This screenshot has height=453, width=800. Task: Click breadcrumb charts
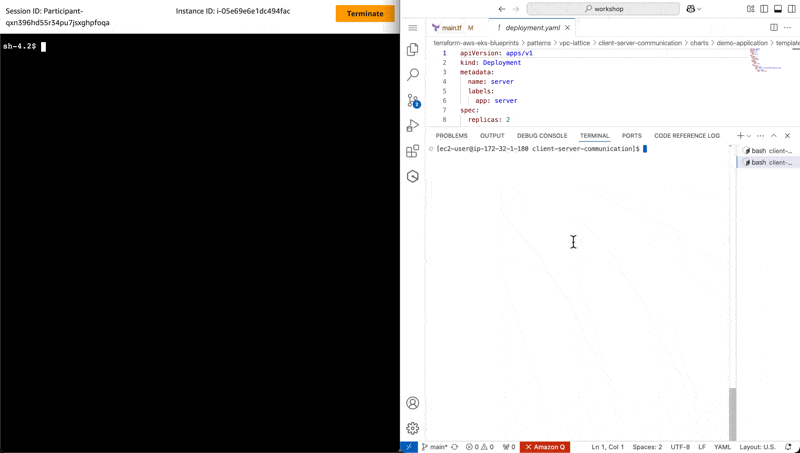coord(699,43)
